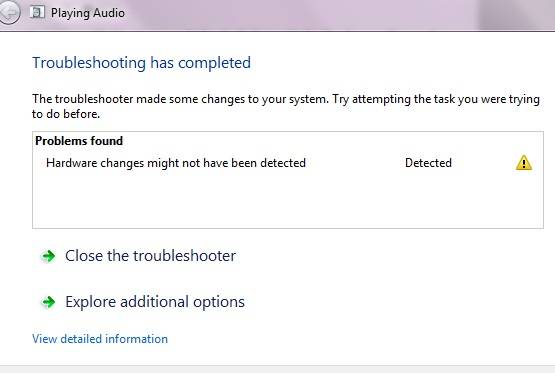Screen dimensions: 555x373
Task: Click the gray footer bar at bottom
Action: tap(278, 369)
